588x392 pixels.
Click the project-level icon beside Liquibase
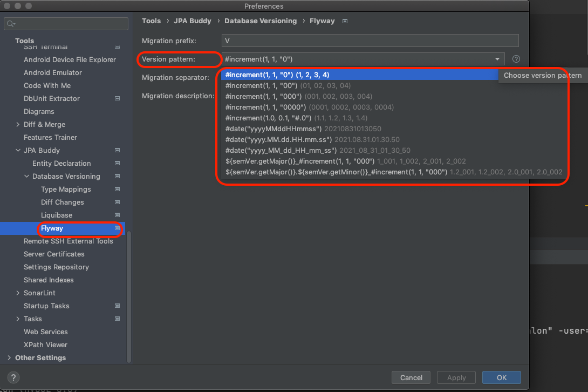click(x=118, y=215)
